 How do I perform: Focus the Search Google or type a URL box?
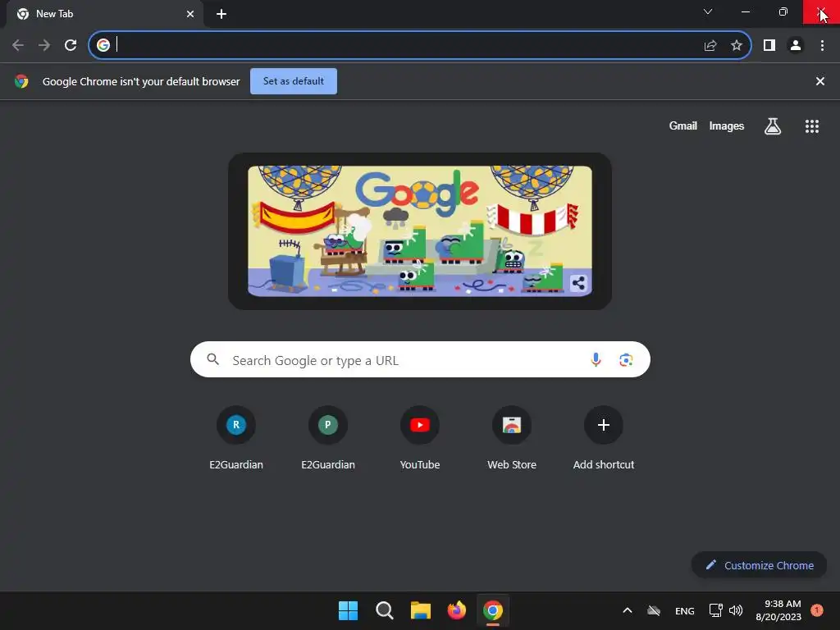point(420,359)
